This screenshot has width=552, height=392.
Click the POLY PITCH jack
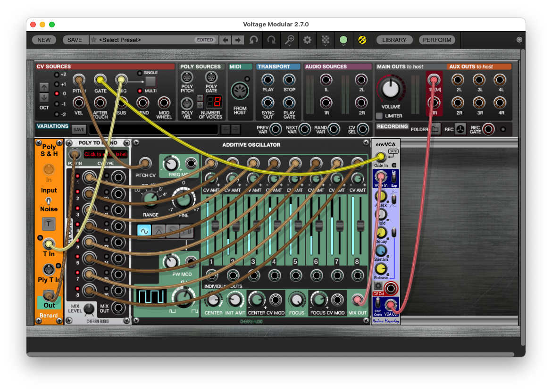tap(187, 77)
